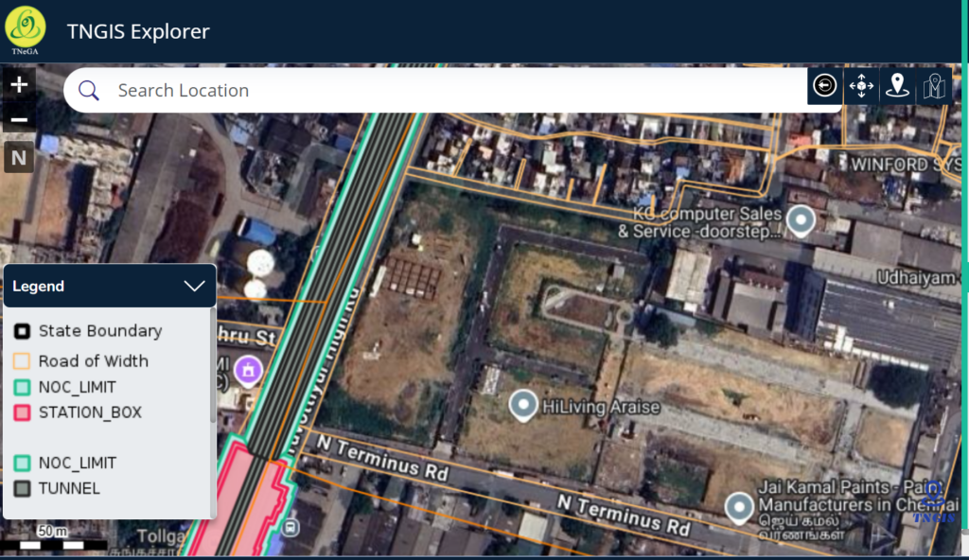
Task: Click the TNeGA logo in the header
Action: 25,28
